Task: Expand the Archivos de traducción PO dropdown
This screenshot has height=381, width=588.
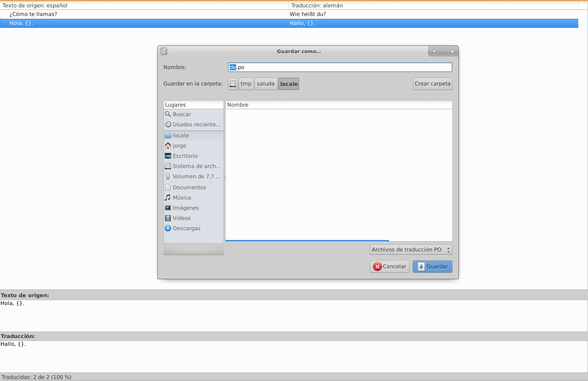Action: (411, 250)
